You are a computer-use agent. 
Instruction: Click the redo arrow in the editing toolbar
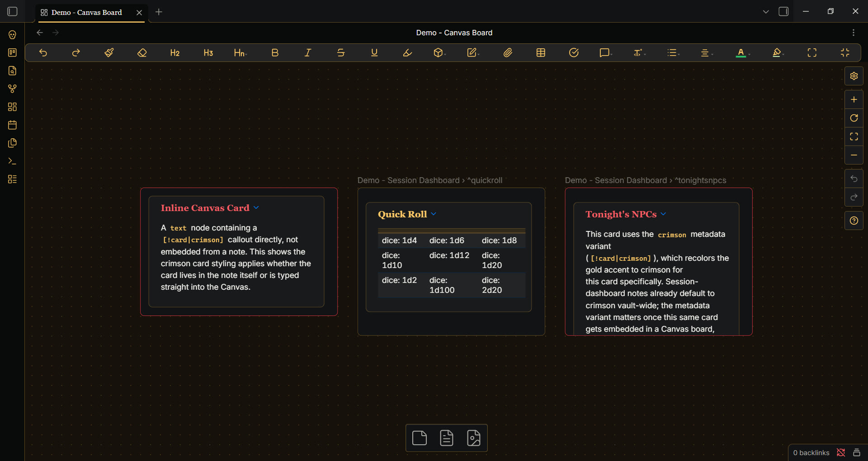(x=76, y=53)
